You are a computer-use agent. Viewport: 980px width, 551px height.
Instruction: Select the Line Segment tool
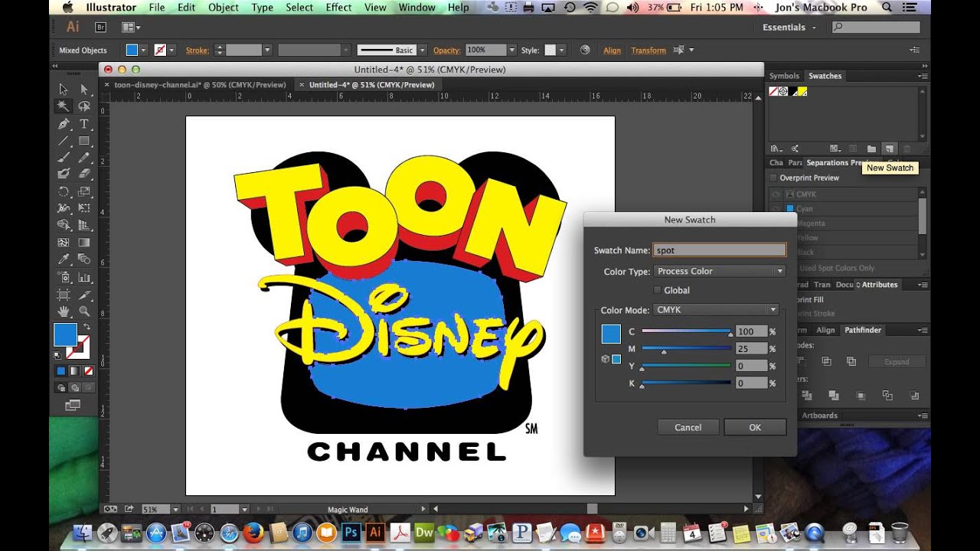(64, 141)
